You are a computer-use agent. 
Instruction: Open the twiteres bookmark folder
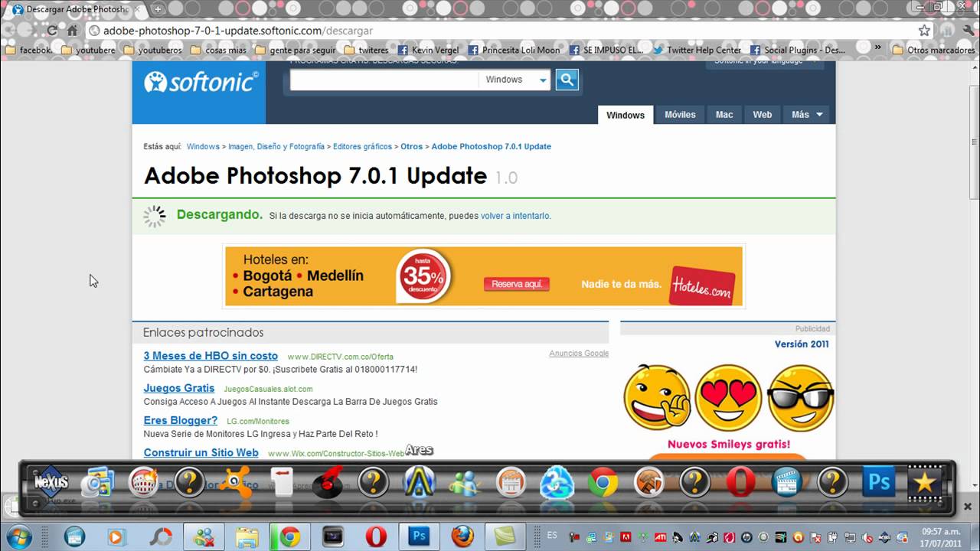tap(367, 51)
